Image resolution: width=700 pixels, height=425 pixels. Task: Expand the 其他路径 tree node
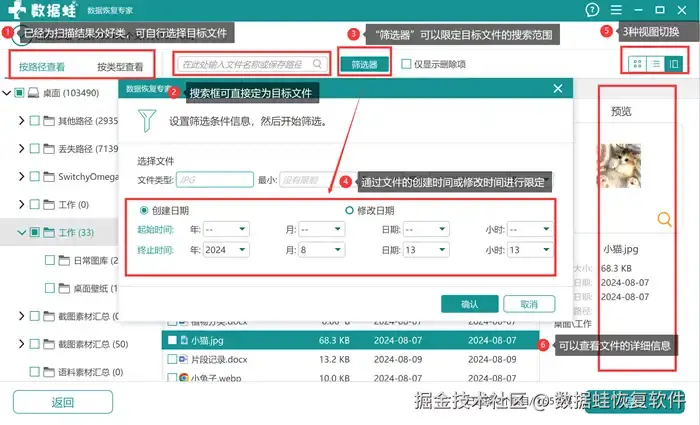[21, 121]
